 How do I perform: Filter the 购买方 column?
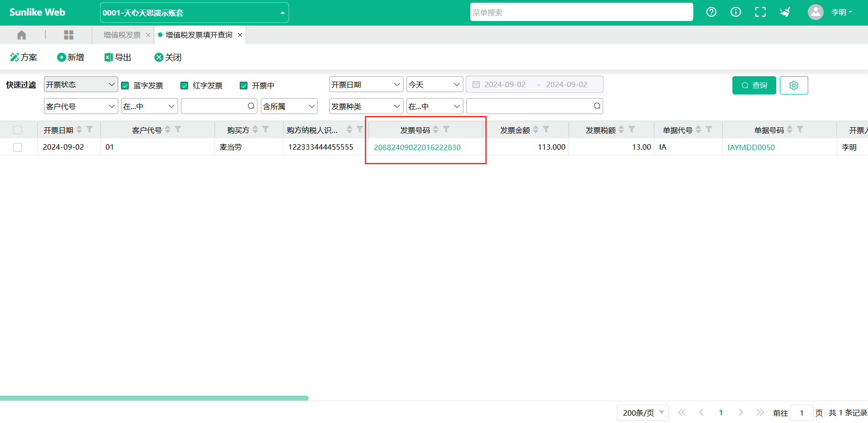point(266,130)
